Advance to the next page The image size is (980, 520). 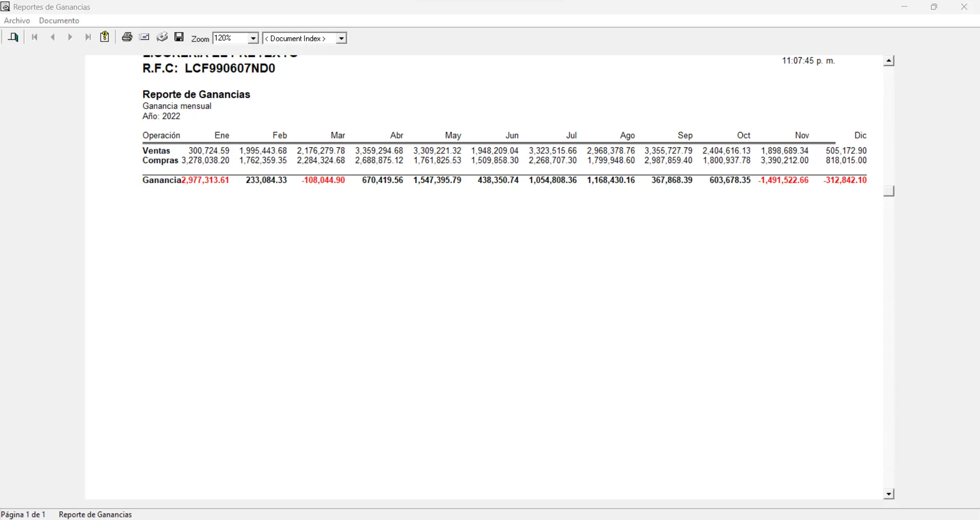70,37
